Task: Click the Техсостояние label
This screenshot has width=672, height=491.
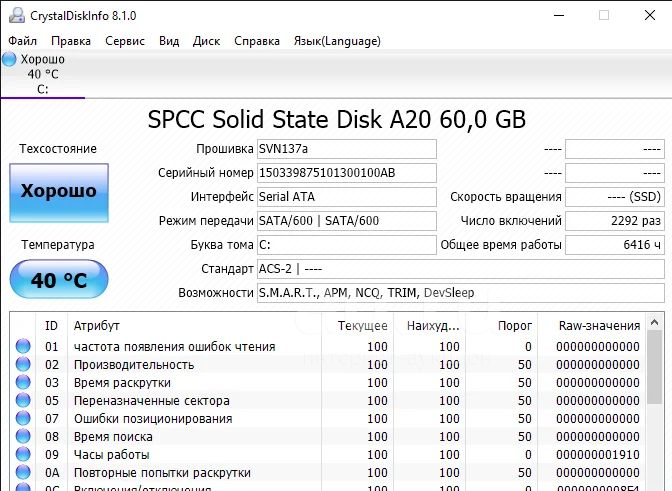Action: click(x=58, y=149)
